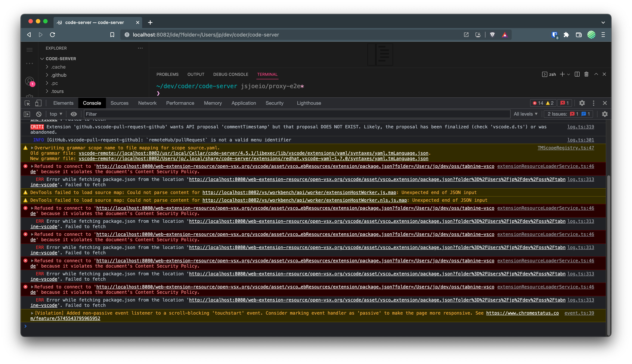This screenshot has height=364, width=632.
Task: Click the live expression eye icon
Action: tap(74, 114)
